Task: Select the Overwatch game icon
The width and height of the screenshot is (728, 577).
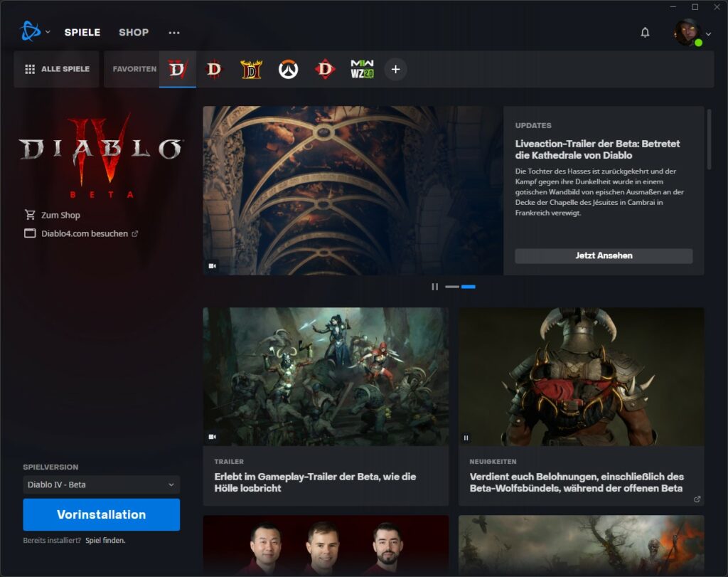Action: click(x=289, y=69)
